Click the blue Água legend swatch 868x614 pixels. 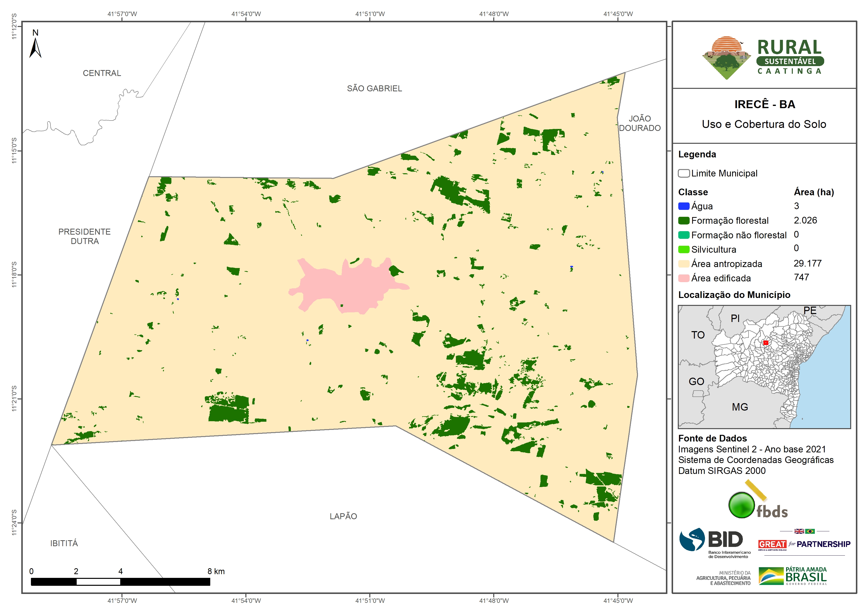[x=683, y=206]
